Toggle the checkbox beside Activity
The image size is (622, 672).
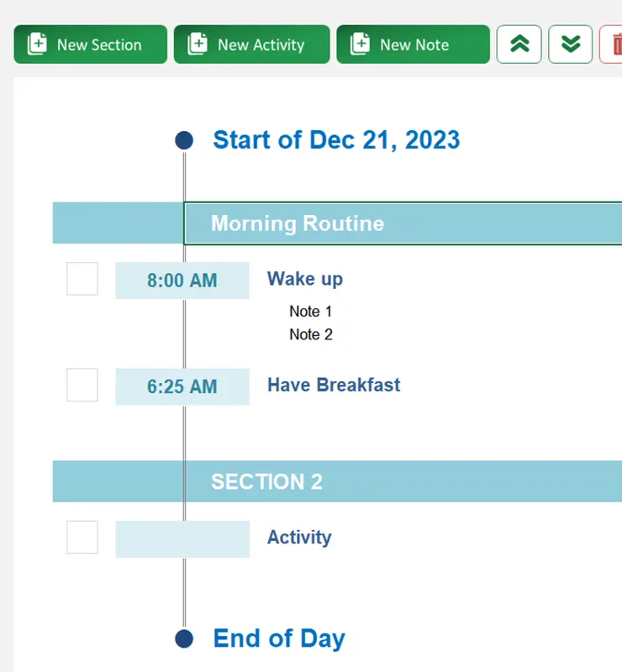pyautogui.click(x=82, y=538)
